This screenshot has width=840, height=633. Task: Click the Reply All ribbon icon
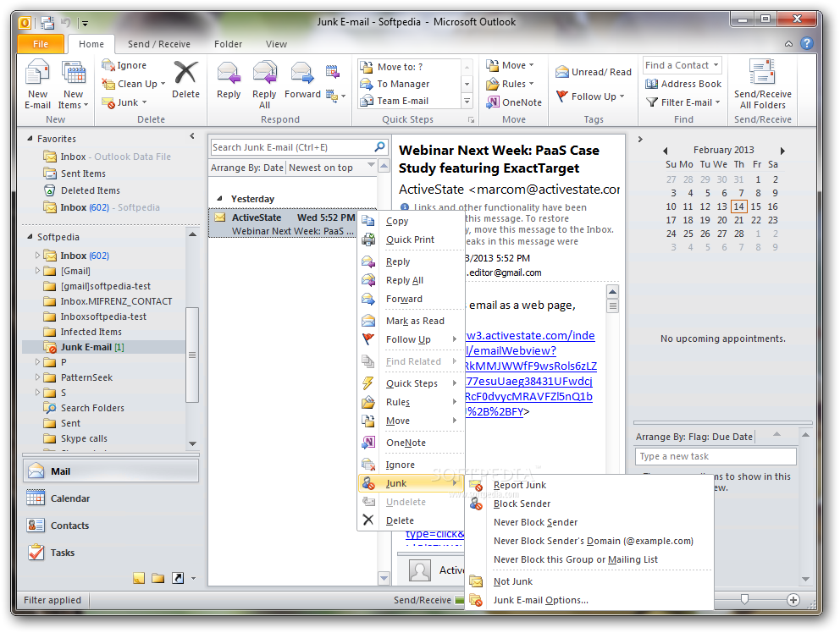tap(265, 73)
